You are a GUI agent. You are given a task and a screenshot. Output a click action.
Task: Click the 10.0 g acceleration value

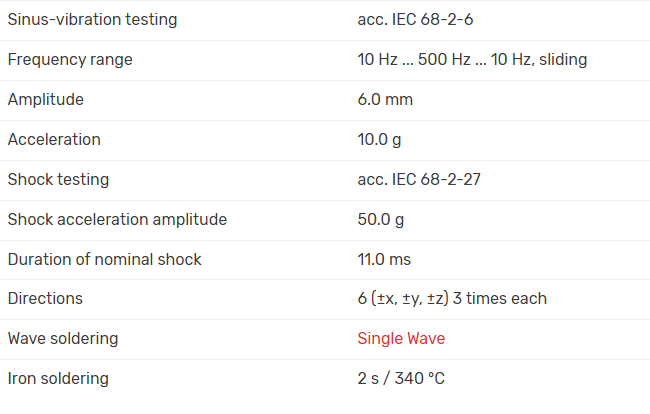pyautogui.click(x=380, y=140)
